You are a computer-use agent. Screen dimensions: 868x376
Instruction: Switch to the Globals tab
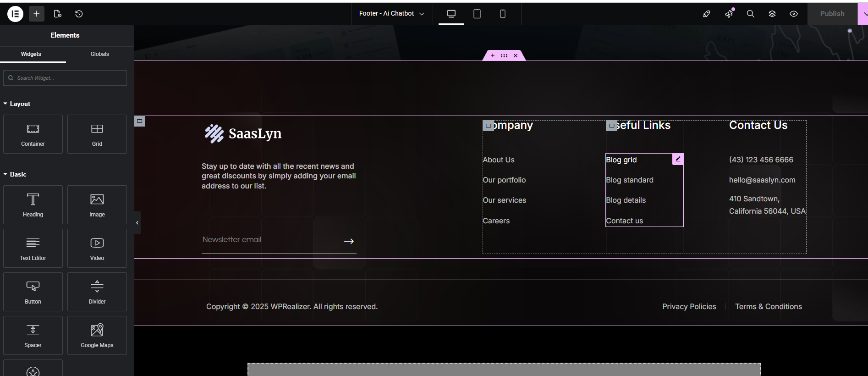[x=99, y=54]
